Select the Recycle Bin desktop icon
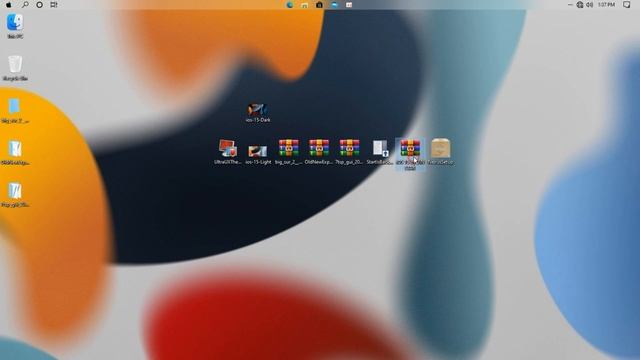 point(15,68)
